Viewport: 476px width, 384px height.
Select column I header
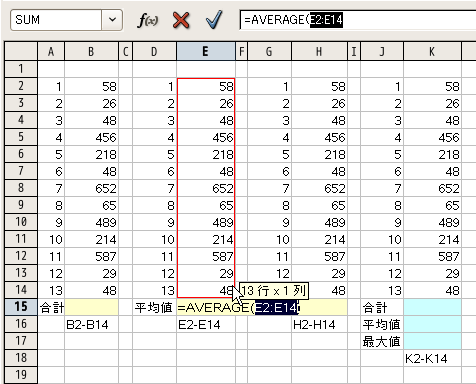[354, 51]
